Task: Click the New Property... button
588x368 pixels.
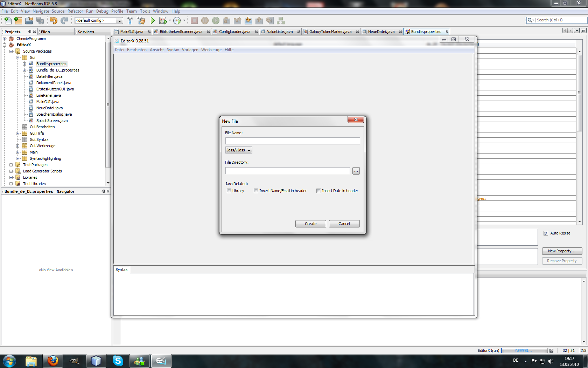Action: 562,251
